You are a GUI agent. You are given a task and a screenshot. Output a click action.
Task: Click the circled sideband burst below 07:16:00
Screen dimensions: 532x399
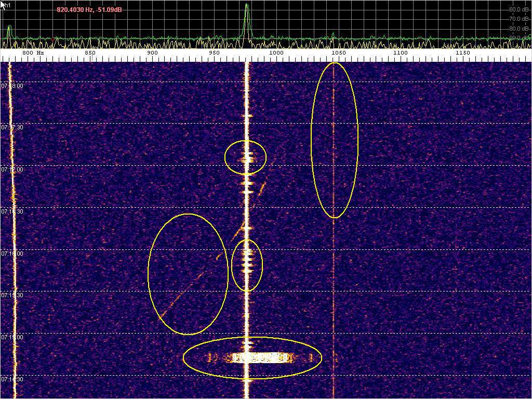(247, 265)
